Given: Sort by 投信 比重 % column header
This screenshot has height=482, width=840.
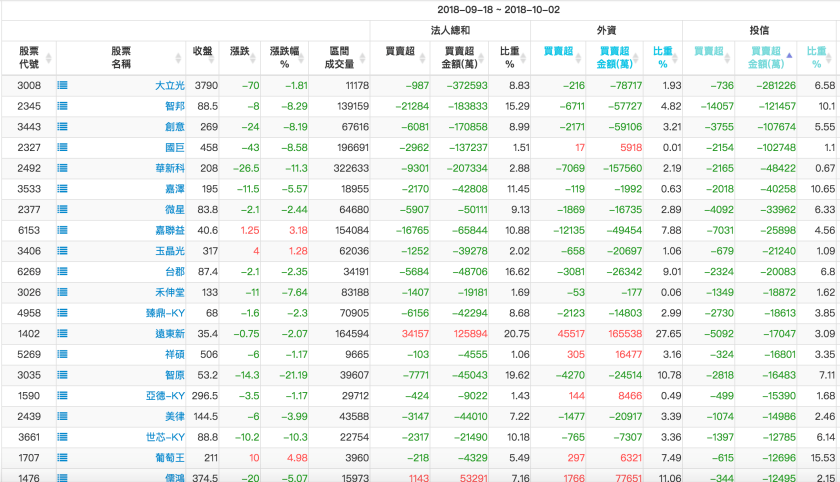Looking at the screenshot, I should click(816, 58).
